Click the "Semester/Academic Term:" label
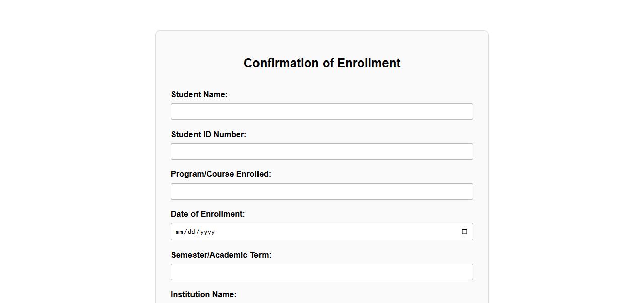Screen dimensions: 644x303 point(221,255)
